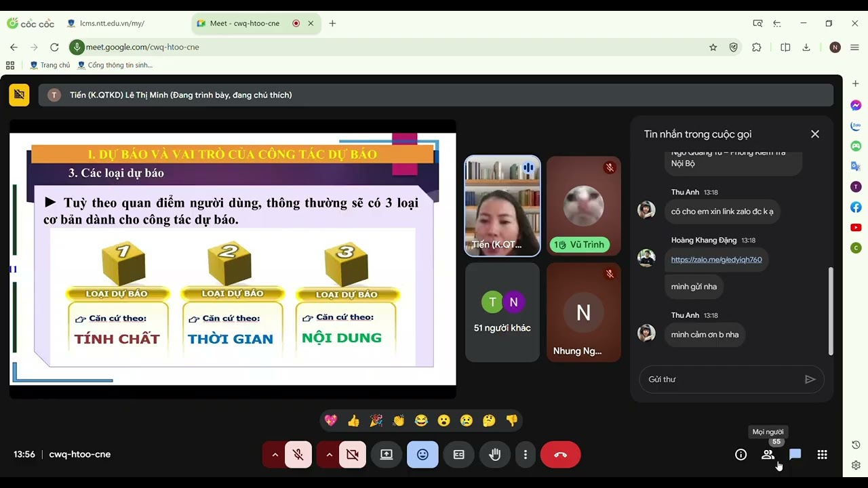Close the in-call messages panel
Viewport: 868px width, 488px height.
(x=815, y=134)
